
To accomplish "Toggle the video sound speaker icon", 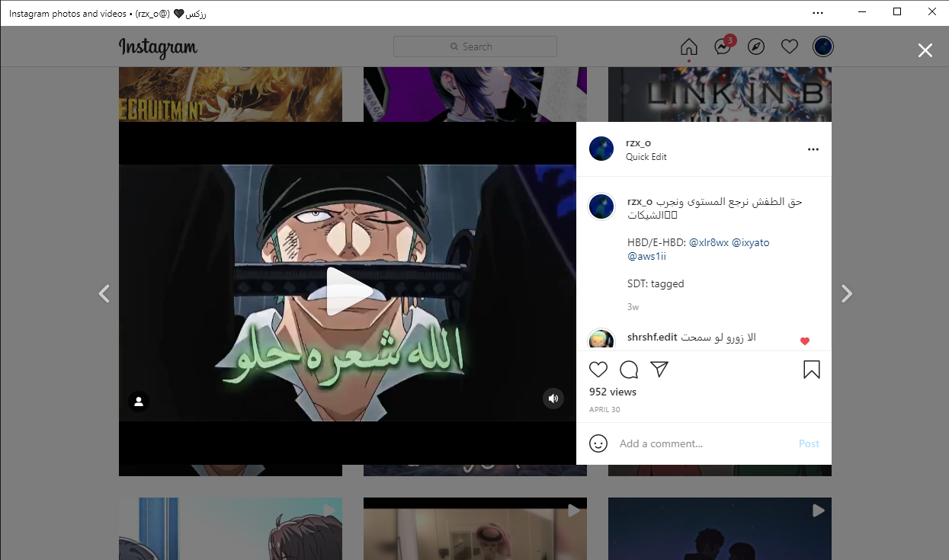I will pos(553,398).
